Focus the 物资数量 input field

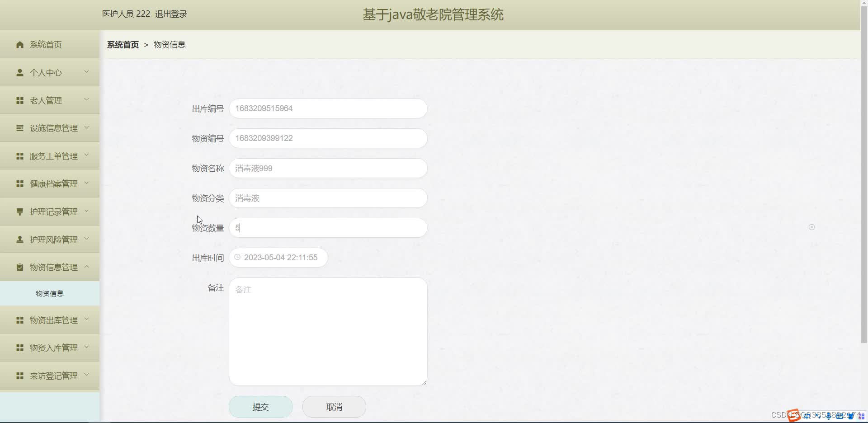point(328,228)
